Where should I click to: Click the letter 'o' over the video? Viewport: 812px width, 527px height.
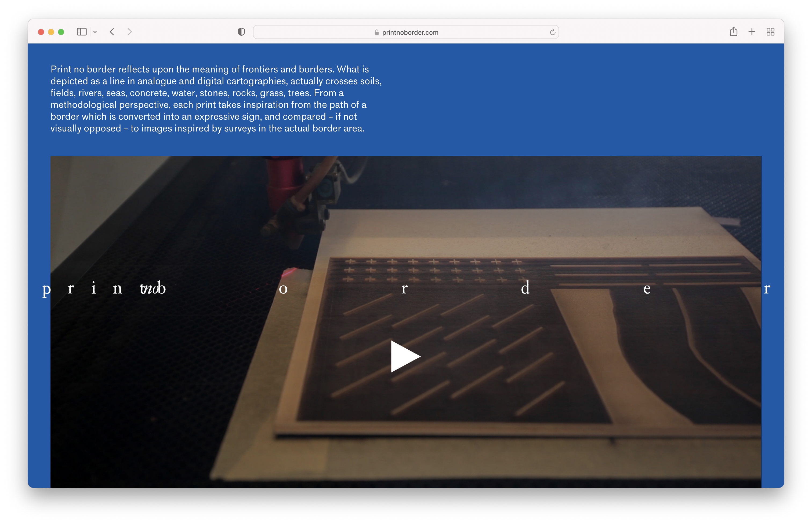(283, 289)
